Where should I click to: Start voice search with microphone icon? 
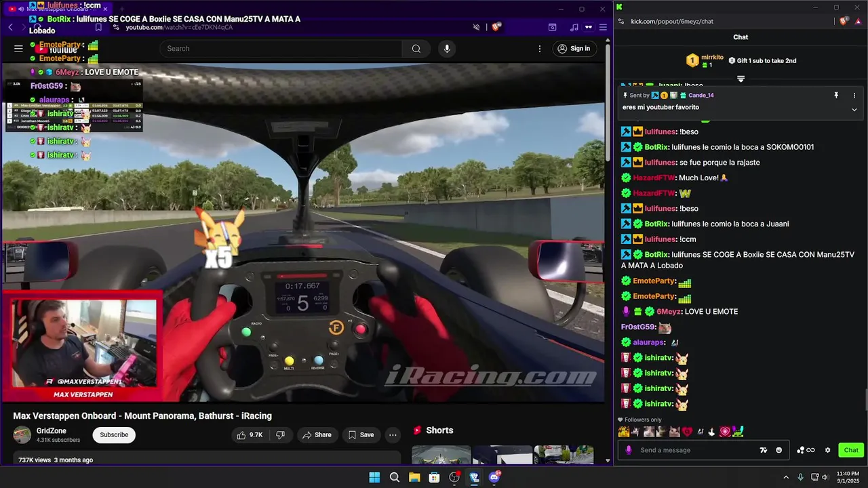446,49
